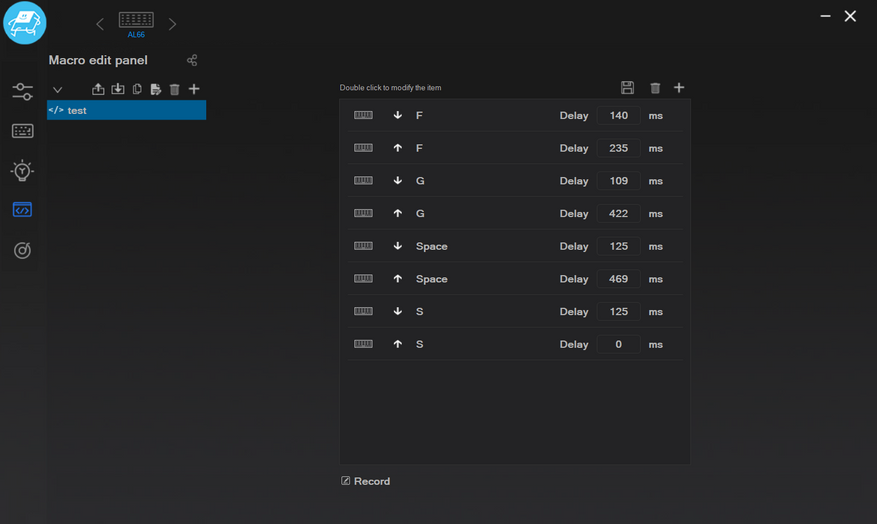Collapse the macro list with the chevron

(57, 89)
